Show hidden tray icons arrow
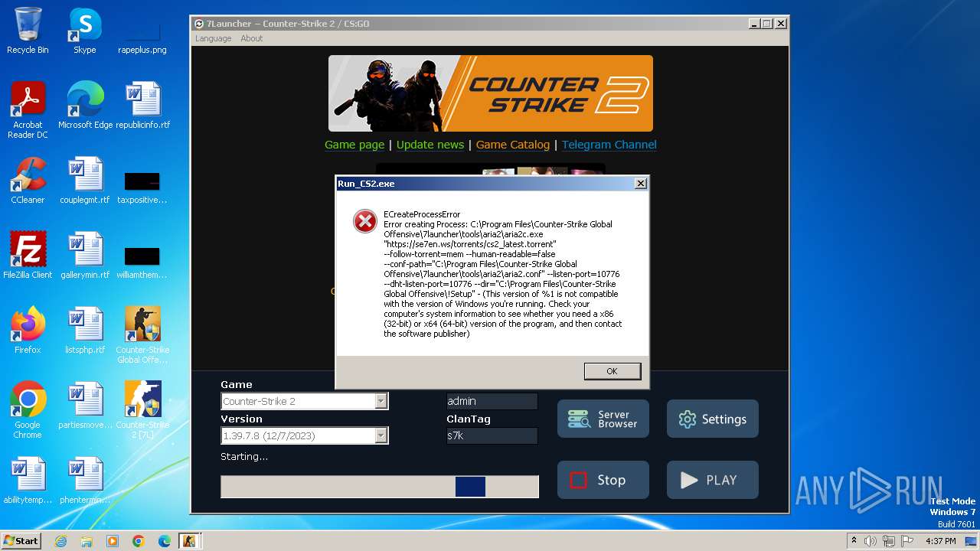The image size is (980, 551). (x=854, y=541)
